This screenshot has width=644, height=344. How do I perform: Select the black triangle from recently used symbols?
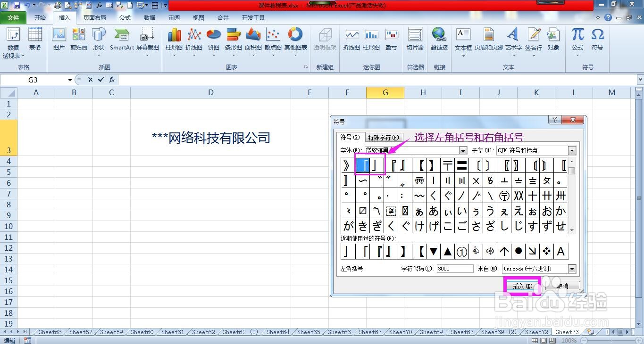pyautogui.click(x=447, y=251)
